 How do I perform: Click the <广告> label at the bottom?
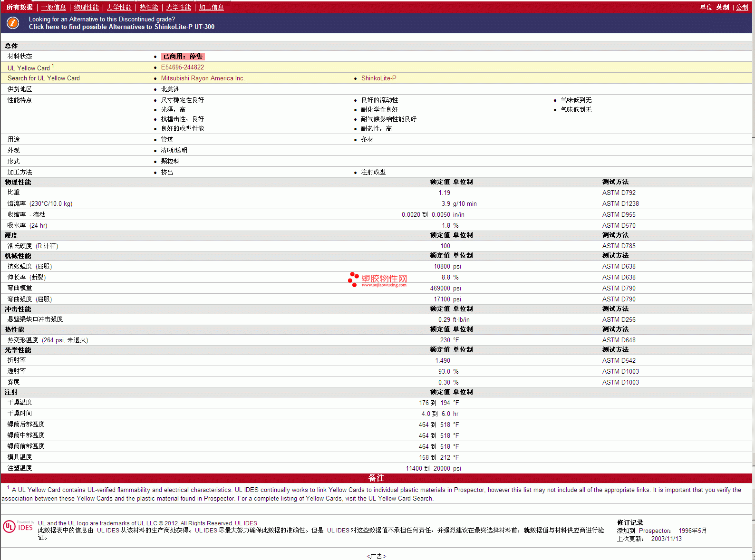tap(376, 556)
